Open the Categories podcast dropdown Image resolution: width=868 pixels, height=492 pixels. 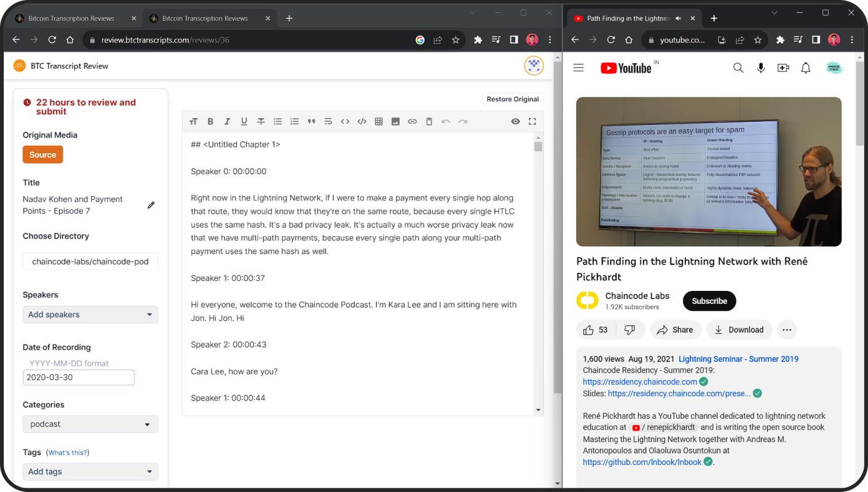(x=90, y=424)
